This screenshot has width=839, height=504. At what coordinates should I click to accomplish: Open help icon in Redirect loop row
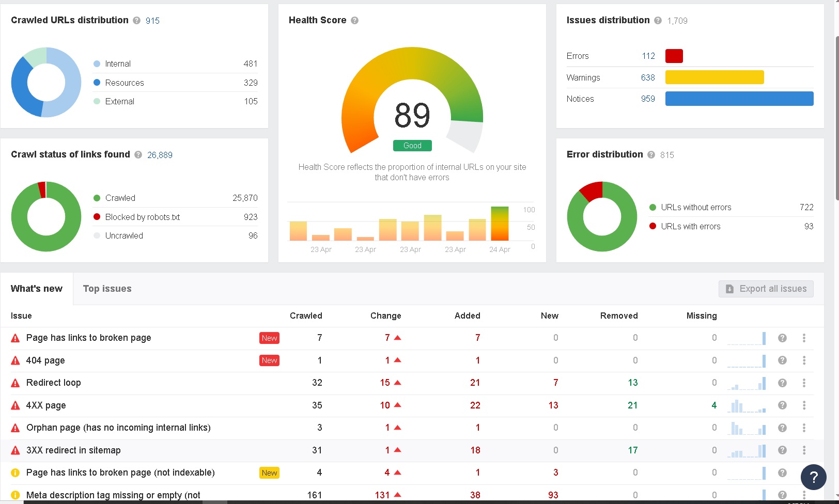tap(782, 383)
